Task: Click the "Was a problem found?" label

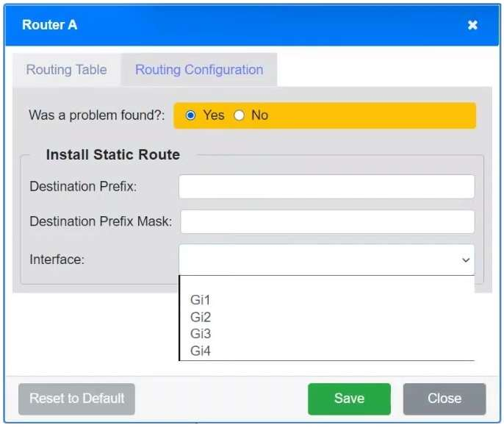Action: click(96, 115)
